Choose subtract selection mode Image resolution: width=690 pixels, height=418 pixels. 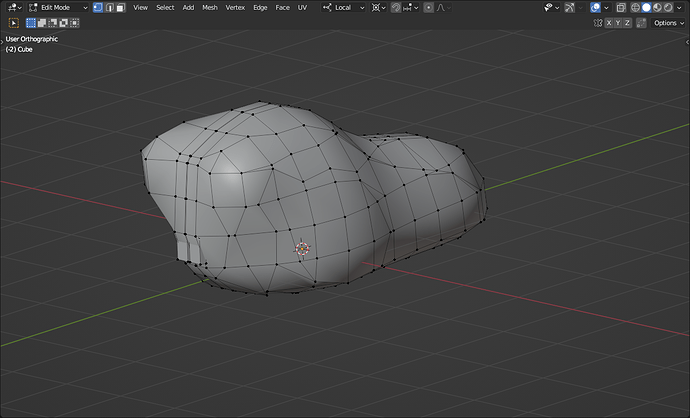click(x=53, y=23)
